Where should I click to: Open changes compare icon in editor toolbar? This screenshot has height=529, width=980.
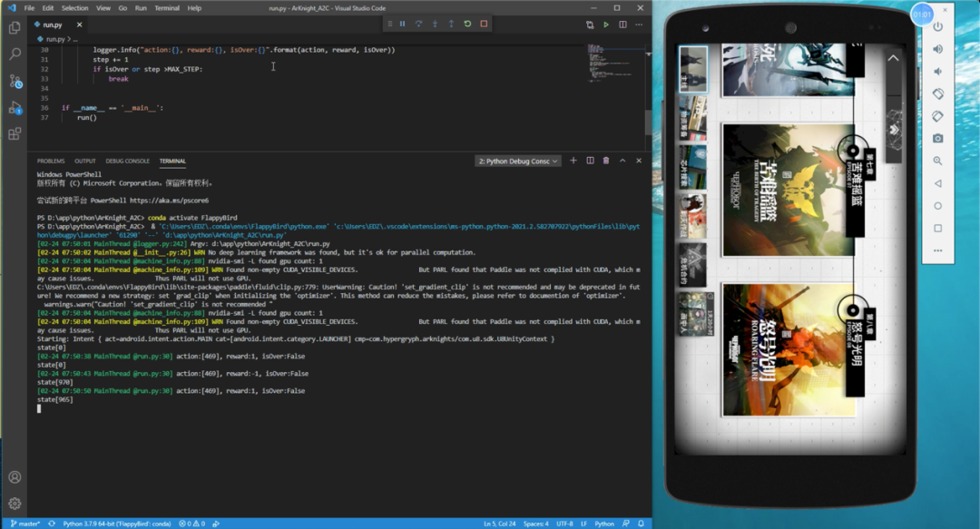pyautogui.click(x=590, y=24)
